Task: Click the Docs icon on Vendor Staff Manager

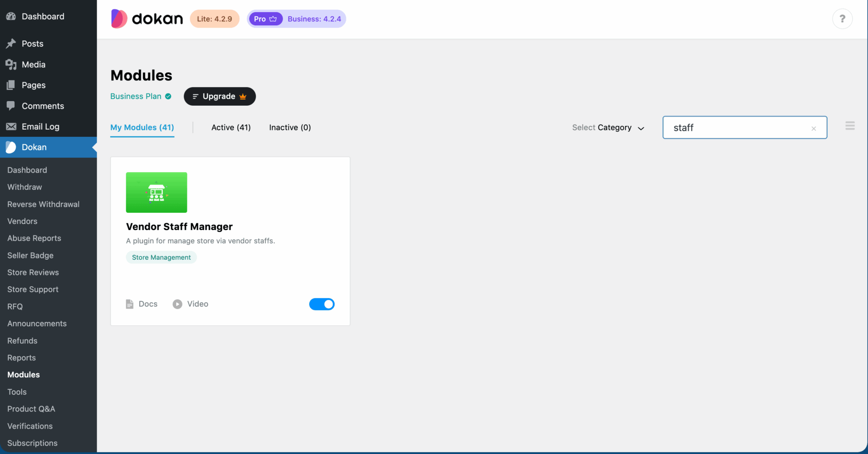Action: click(x=130, y=304)
